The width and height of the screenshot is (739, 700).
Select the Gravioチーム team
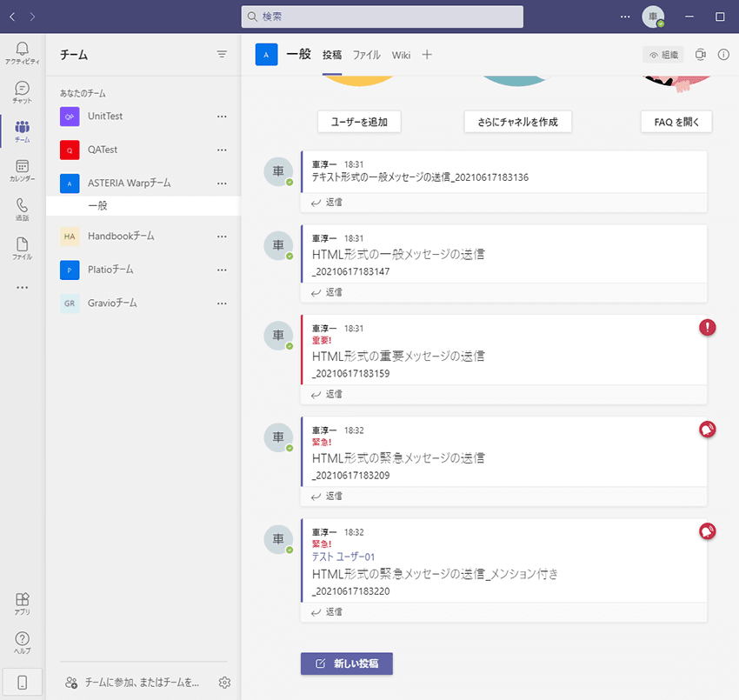tap(143, 303)
